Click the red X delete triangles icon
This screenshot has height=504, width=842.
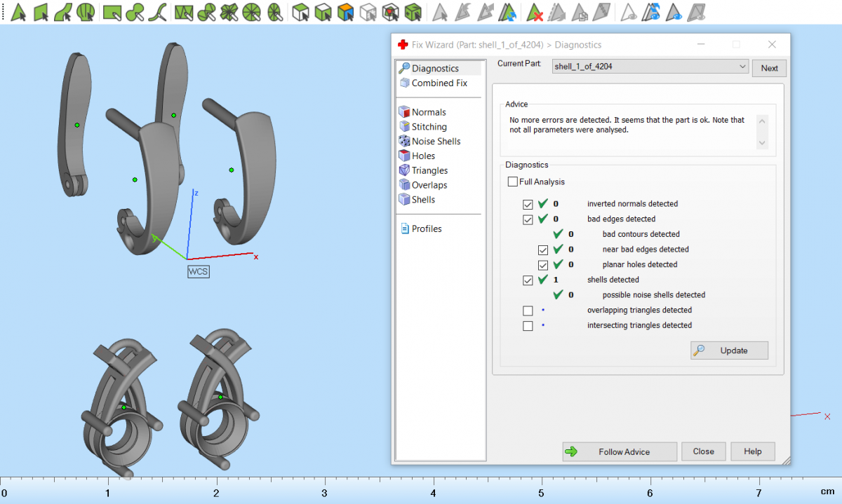[x=535, y=12]
